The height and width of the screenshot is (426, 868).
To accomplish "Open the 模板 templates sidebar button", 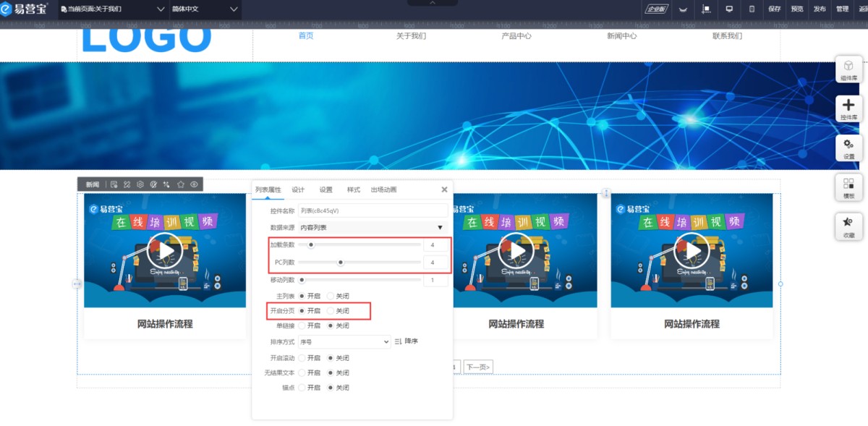I will click(x=848, y=187).
